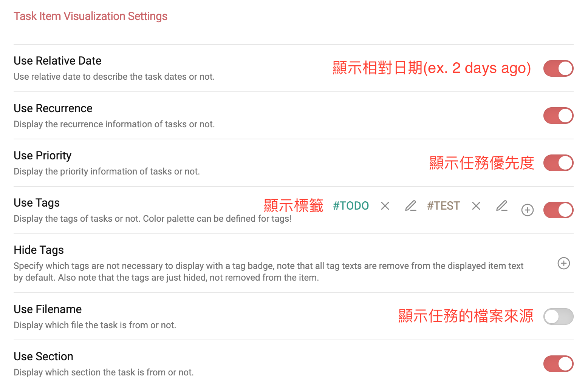Disable the Use Relative Date toggle
588x386 pixels.
pyautogui.click(x=558, y=68)
